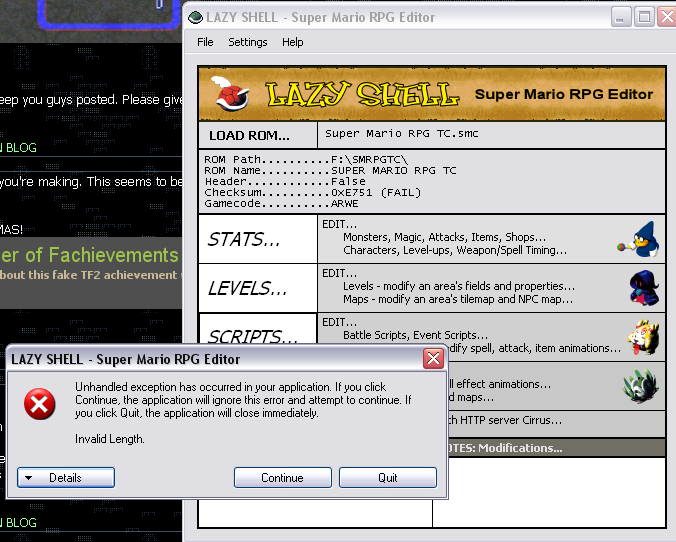676x542 pixels.
Task: Click Quit in the exception dialog
Action: [x=388, y=477]
